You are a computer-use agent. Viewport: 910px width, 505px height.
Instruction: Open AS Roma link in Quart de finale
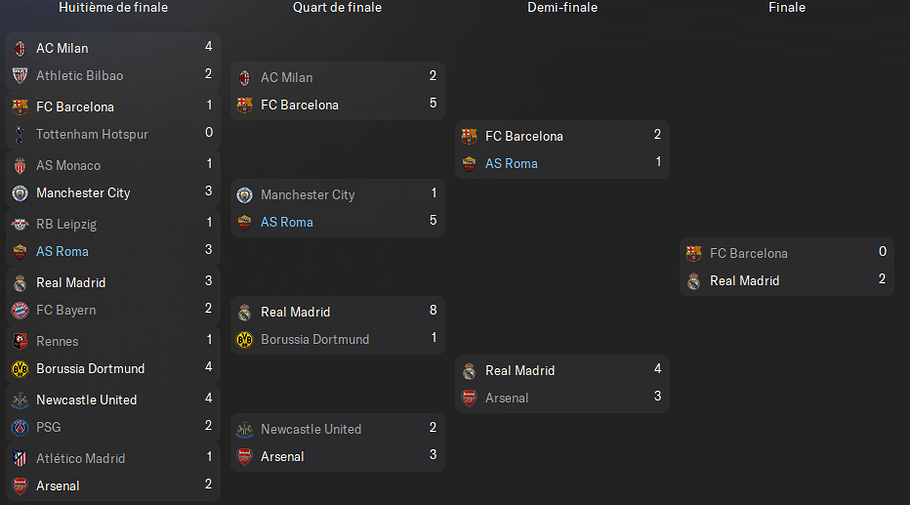pyautogui.click(x=287, y=222)
